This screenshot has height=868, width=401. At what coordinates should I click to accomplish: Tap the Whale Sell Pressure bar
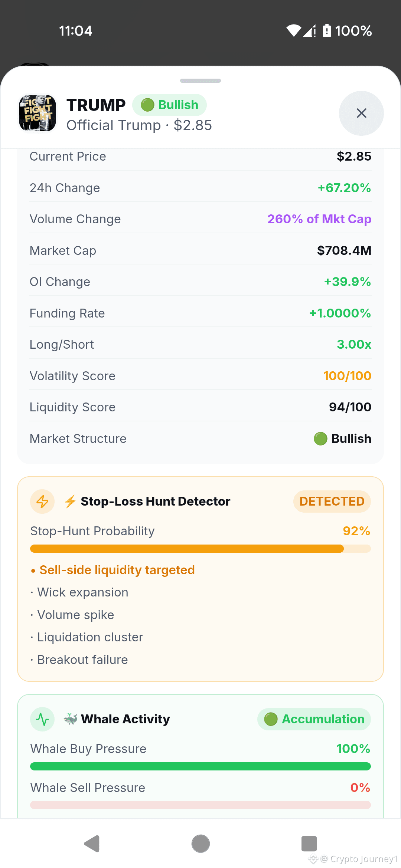tap(200, 805)
